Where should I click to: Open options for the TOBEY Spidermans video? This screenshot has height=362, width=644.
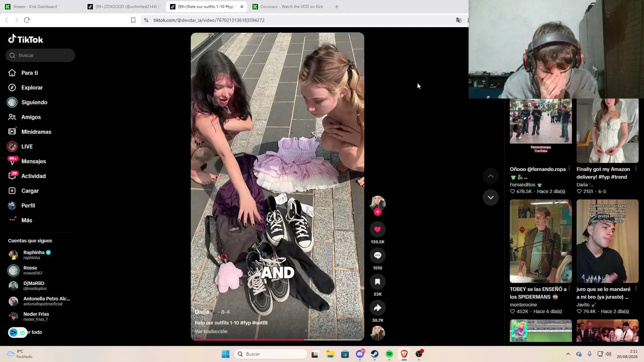pyautogui.click(x=569, y=289)
